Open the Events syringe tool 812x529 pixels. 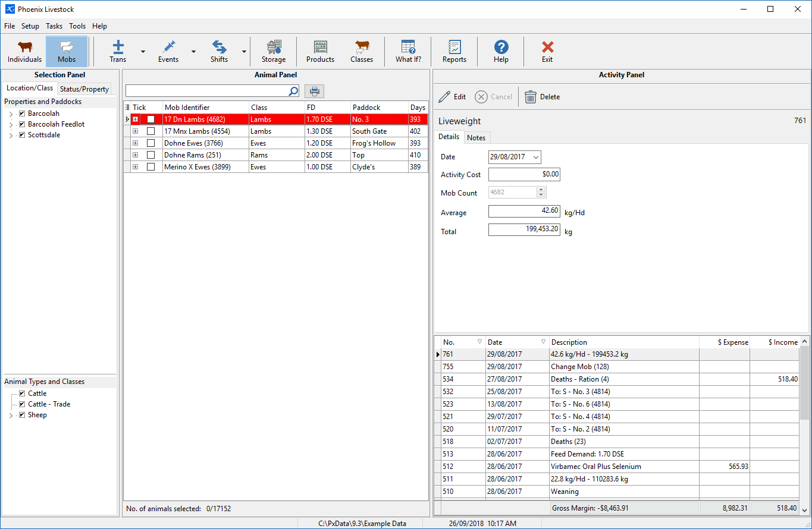[x=168, y=52]
